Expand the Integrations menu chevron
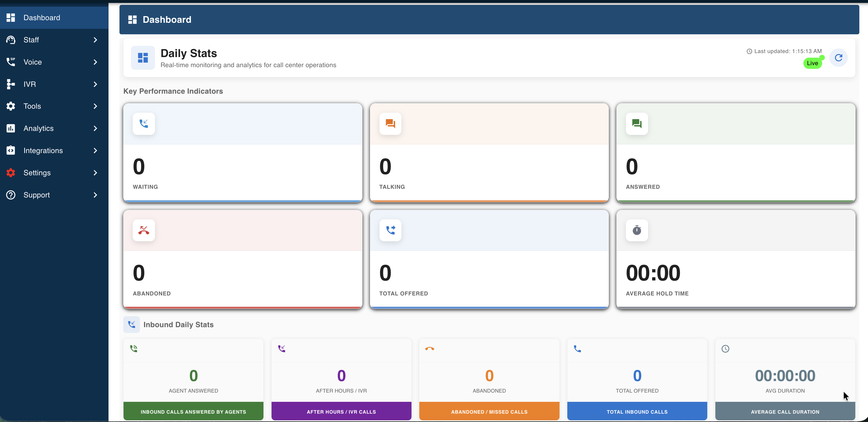Screen dimensions: 868x422 (95, 150)
